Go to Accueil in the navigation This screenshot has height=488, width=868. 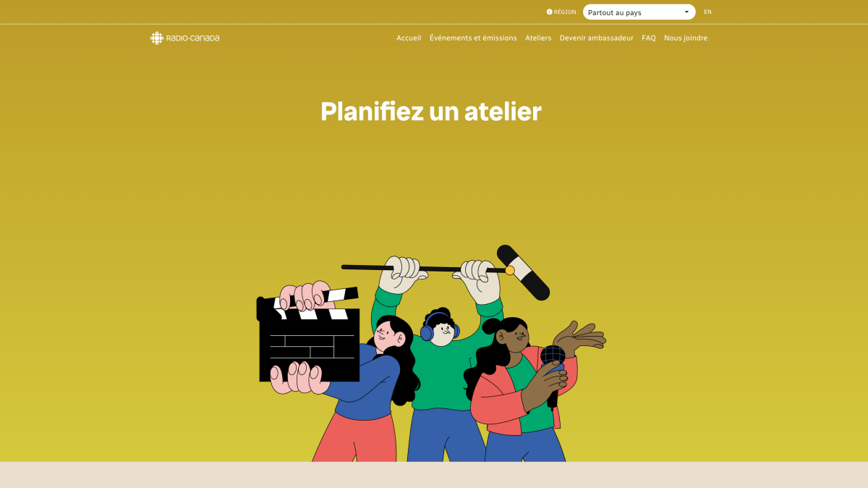[409, 38]
